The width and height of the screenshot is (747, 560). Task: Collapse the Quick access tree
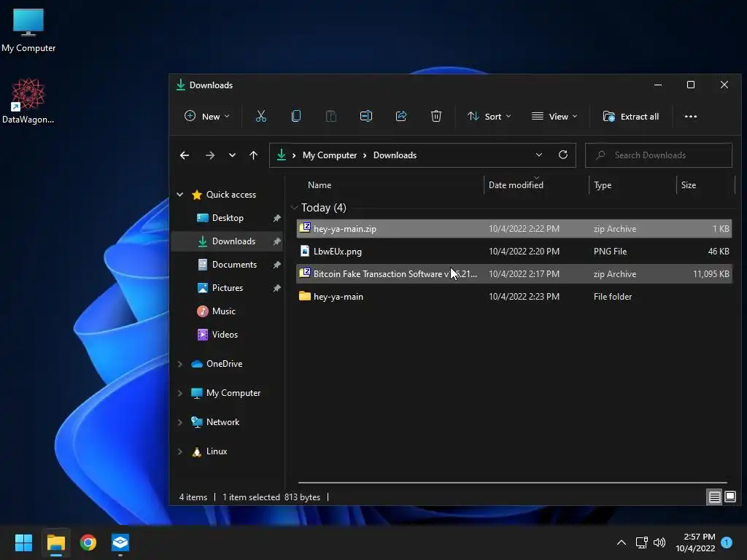tap(180, 194)
